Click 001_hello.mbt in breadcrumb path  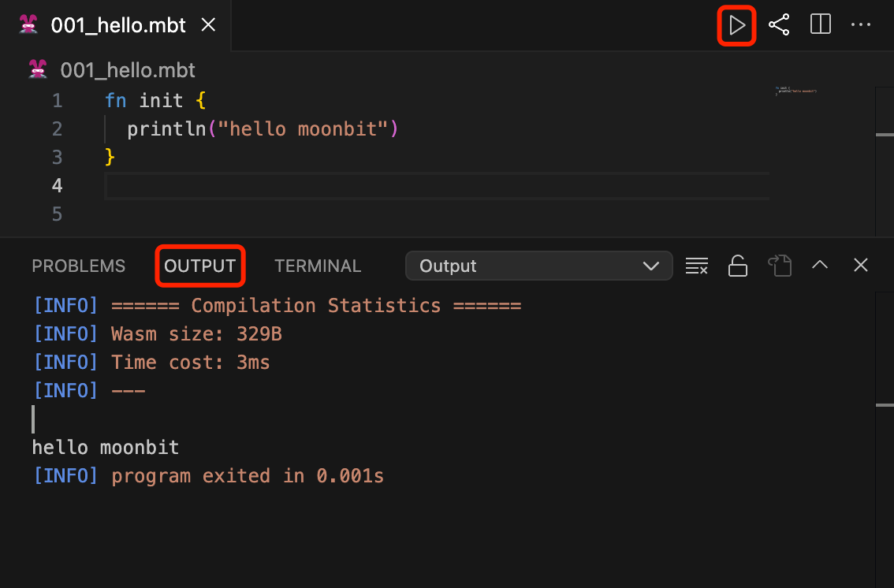pos(127,70)
